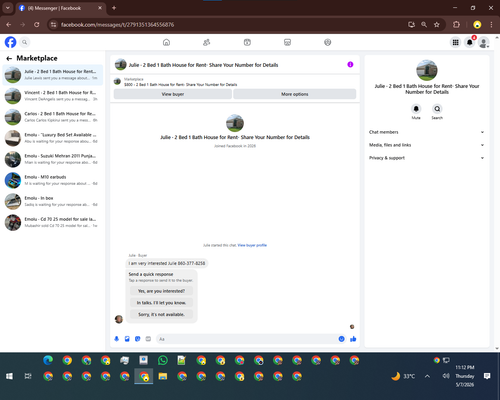This screenshot has height=400, width=500.
Task: Select the Messenger | Facebook tab
Action: pyautogui.click(x=61, y=8)
